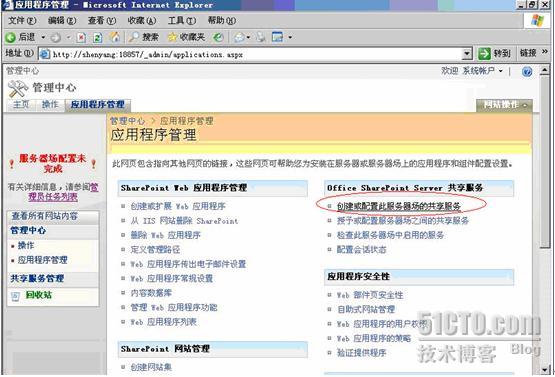Click the 管理中心 tools logo icon

18,88
